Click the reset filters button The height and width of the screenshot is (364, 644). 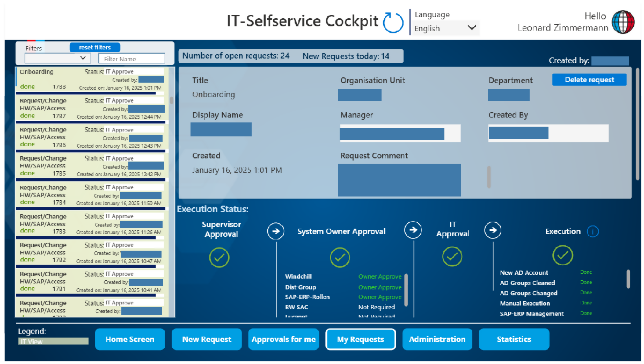point(95,47)
